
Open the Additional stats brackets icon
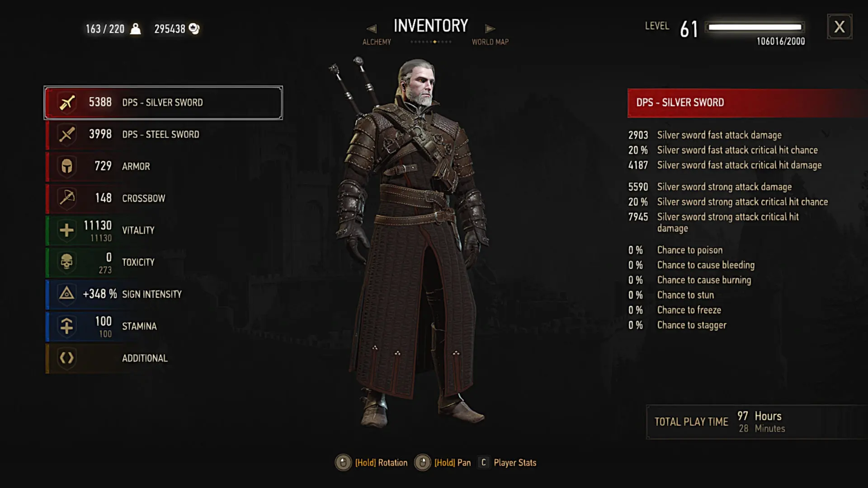67,358
